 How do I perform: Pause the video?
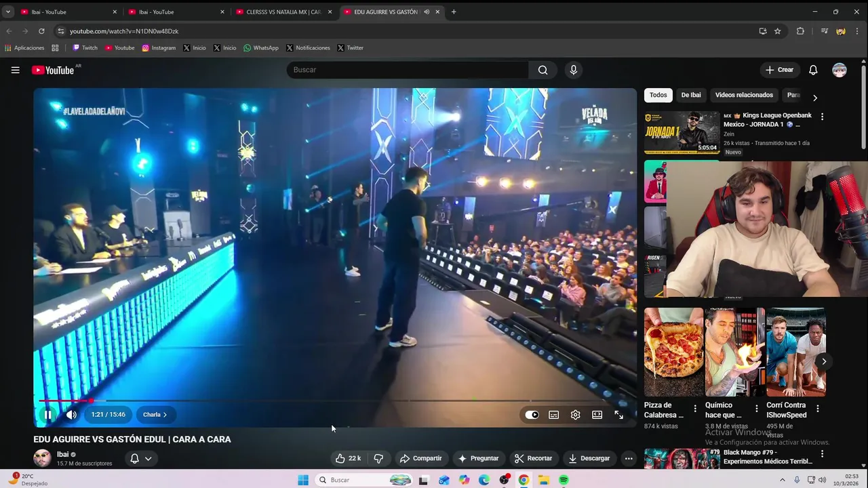[x=48, y=415]
